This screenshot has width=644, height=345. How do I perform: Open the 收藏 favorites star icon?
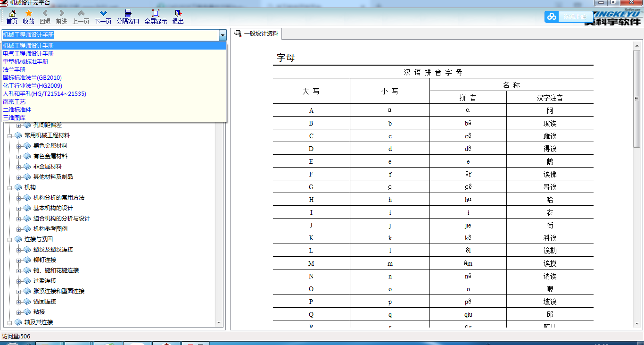[28, 14]
